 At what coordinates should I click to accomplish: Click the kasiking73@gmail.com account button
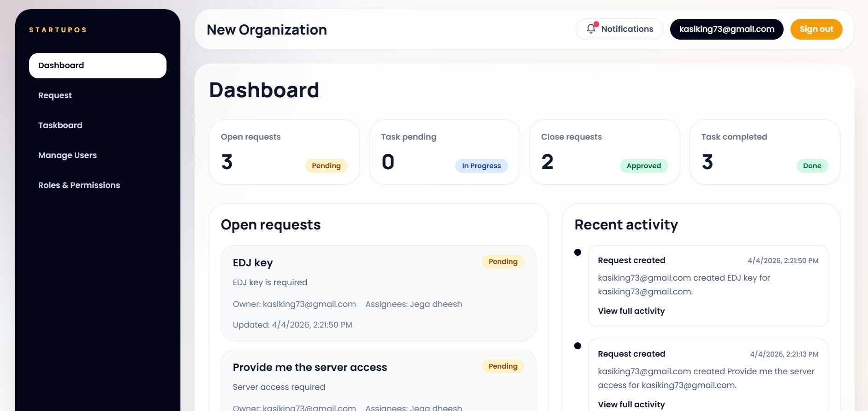(x=726, y=29)
